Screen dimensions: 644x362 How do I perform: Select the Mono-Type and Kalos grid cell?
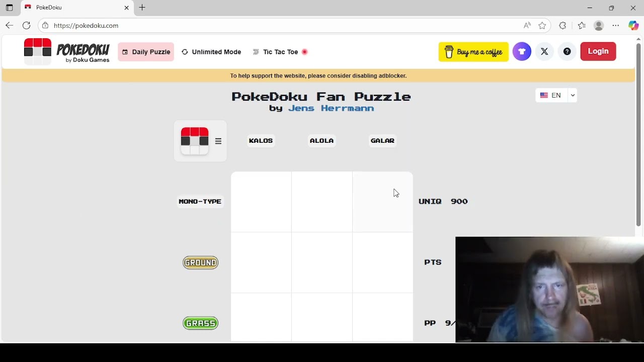click(261, 202)
